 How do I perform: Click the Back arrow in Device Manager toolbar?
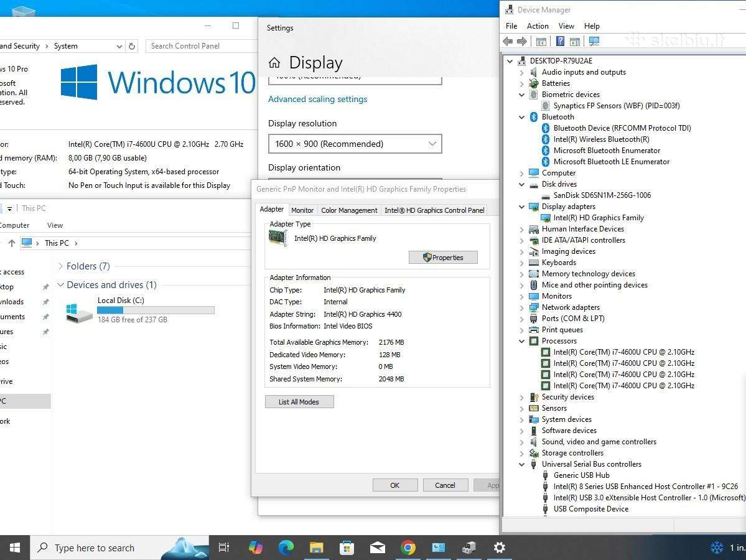[x=508, y=42]
